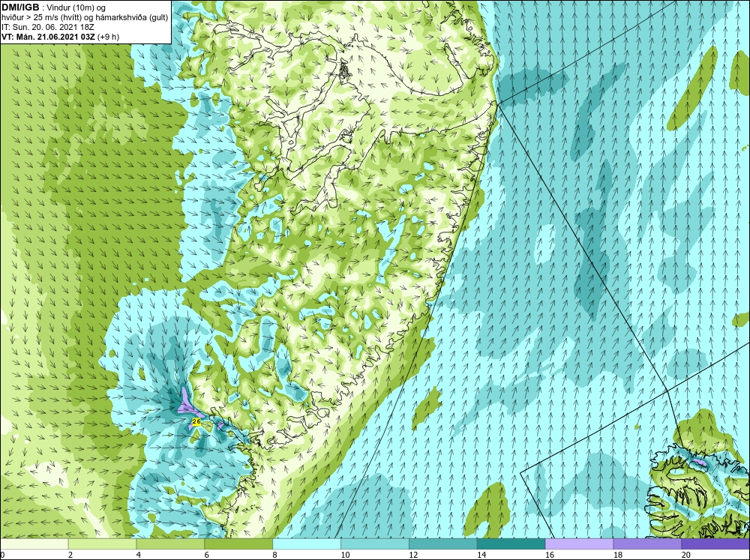Click the hviður > 25 m/s legend line
This screenshot has height=560, width=750.
(84, 17)
